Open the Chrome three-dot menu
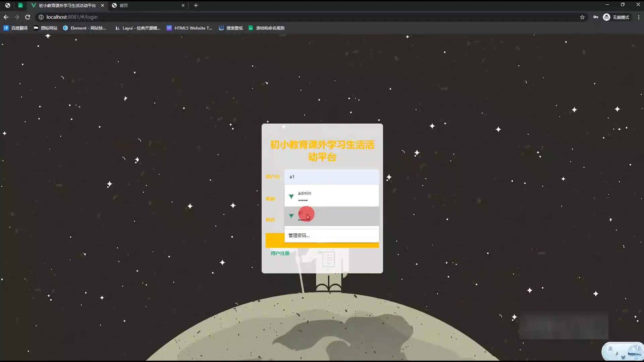 point(639,17)
